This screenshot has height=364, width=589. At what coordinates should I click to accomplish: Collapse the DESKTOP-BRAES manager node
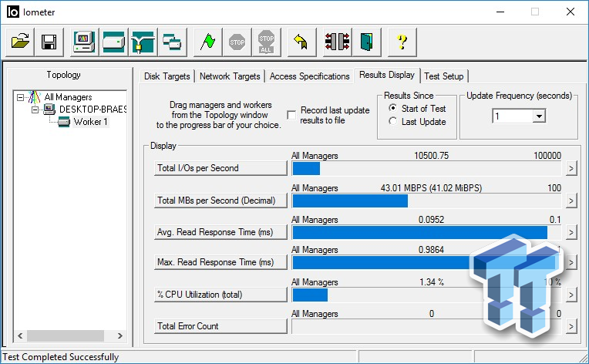[x=35, y=110]
